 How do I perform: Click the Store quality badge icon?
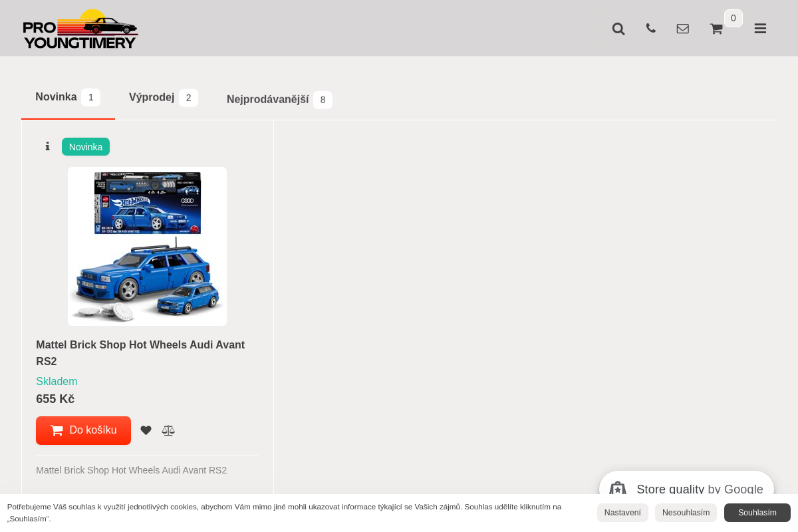pos(618,489)
